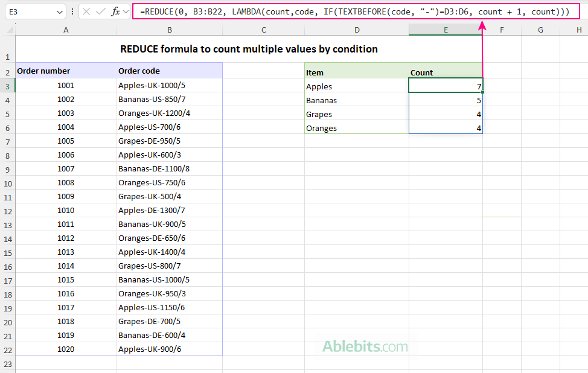Click cell 'Bananas-DE-1100/8'

click(x=170, y=168)
